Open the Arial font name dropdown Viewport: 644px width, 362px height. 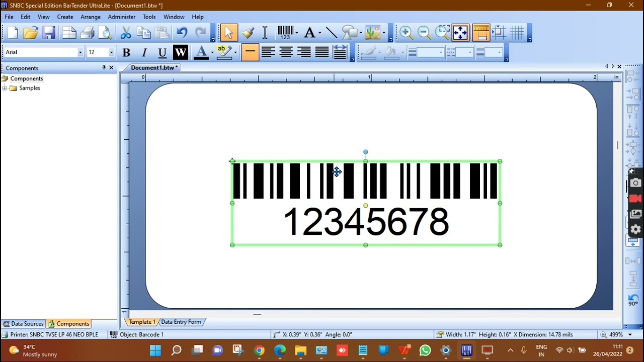80,52
